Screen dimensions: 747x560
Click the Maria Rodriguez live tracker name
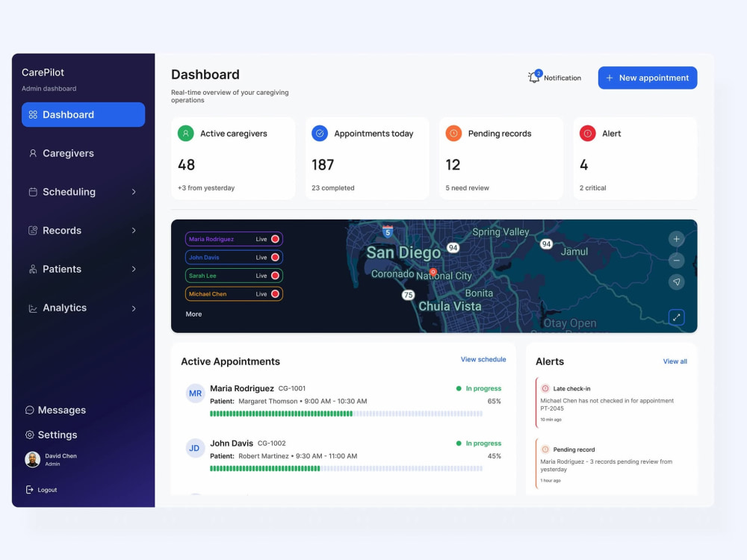pyautogui.click(x=211, y=239)
